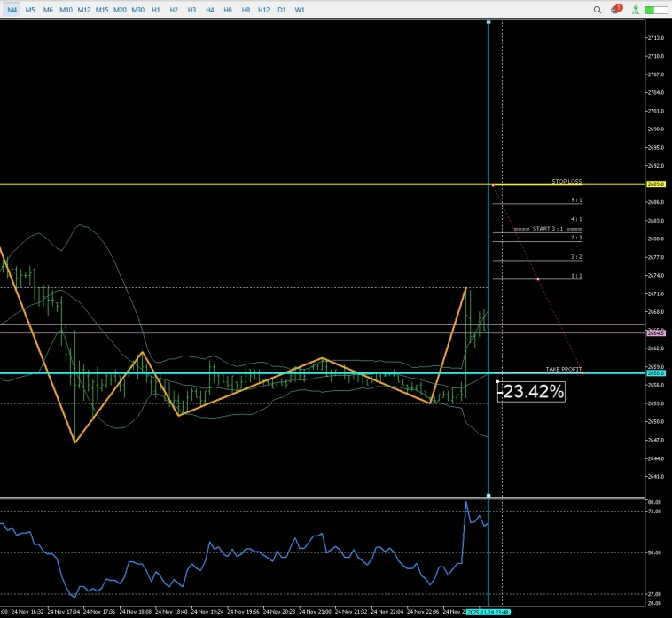Select the TAKE PROFIT label
The image size is (672, 618).
coord(564,368)
